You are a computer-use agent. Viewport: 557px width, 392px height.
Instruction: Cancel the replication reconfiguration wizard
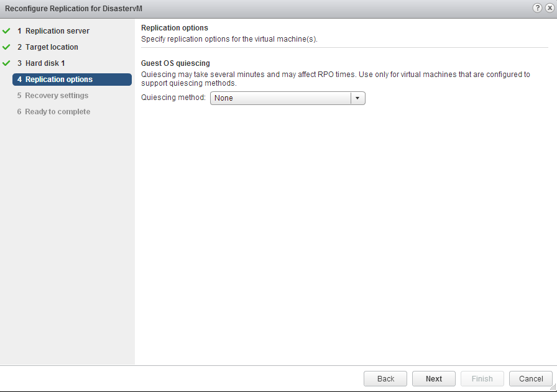[x=531, y=379]
